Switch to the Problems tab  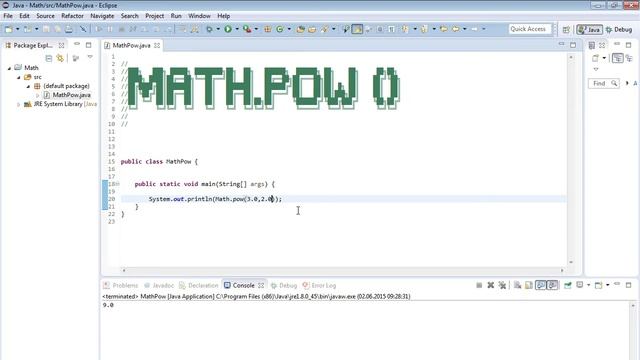tap(121, 285)
